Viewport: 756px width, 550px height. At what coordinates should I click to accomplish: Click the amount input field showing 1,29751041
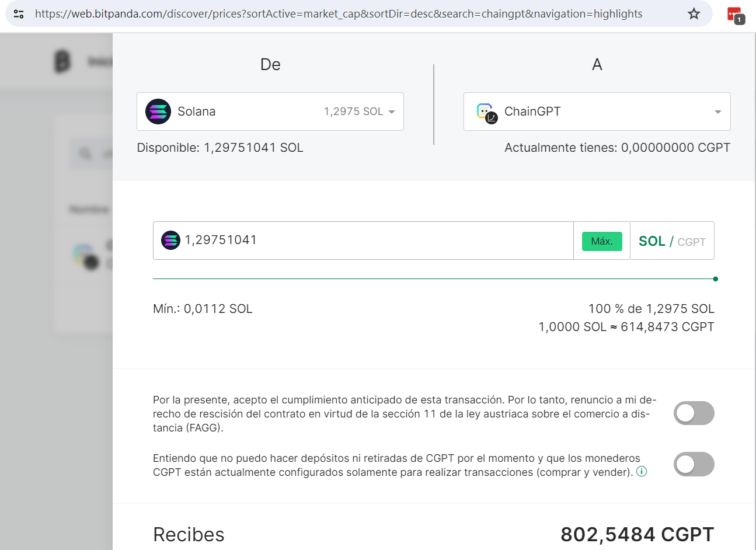pyautogui.click(x=363, y=241)
